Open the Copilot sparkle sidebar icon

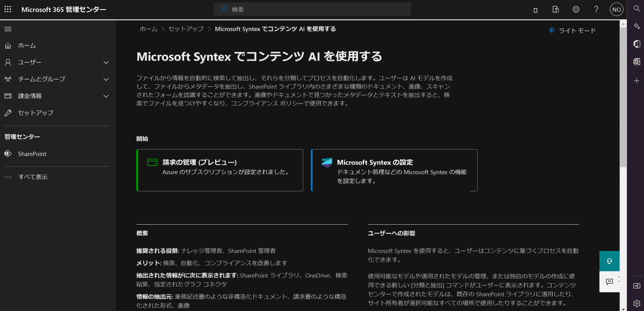(x=637, y=26)
